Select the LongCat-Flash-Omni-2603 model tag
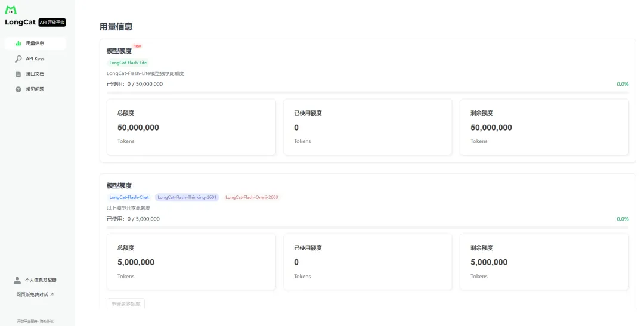This screenshot has height=326, width=644. click(x=252, y=197)
